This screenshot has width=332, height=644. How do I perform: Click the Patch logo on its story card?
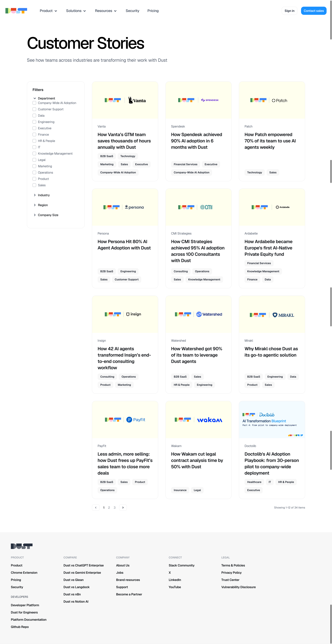(x=279, y=100)
